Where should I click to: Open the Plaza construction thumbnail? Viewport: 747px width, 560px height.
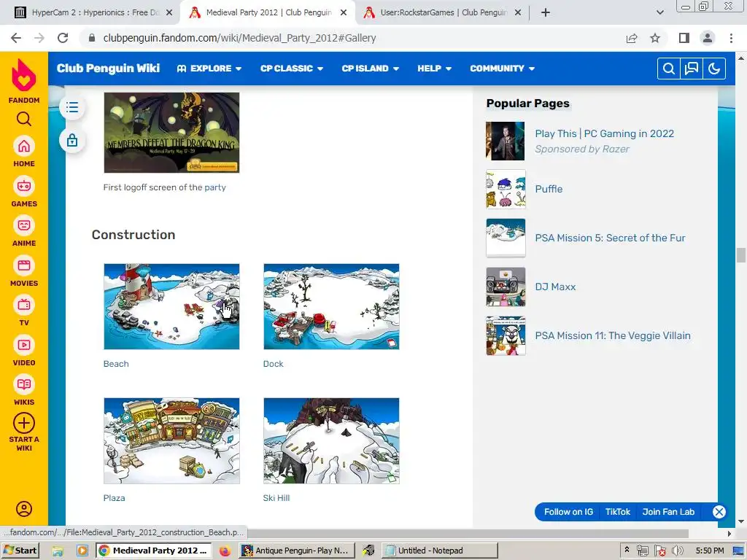(171, 441)
